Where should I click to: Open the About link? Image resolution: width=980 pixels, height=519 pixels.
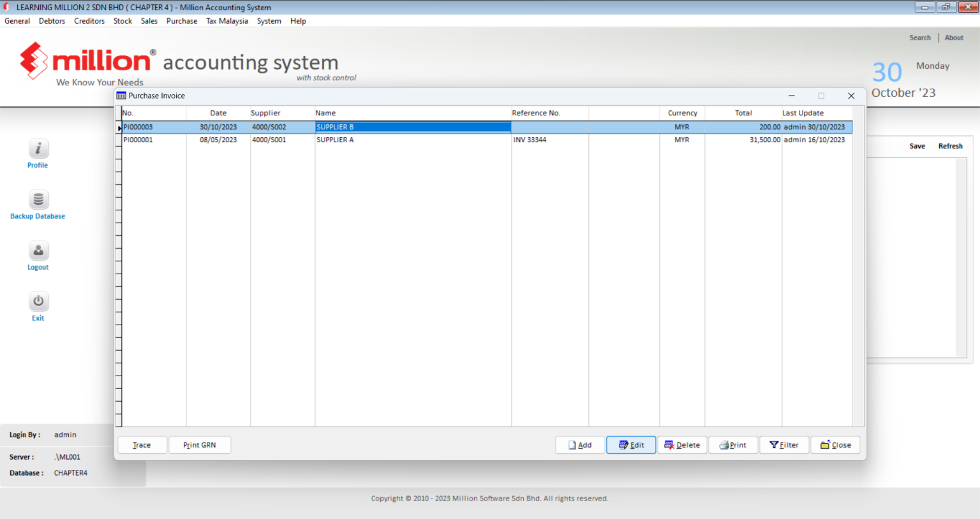954,38
